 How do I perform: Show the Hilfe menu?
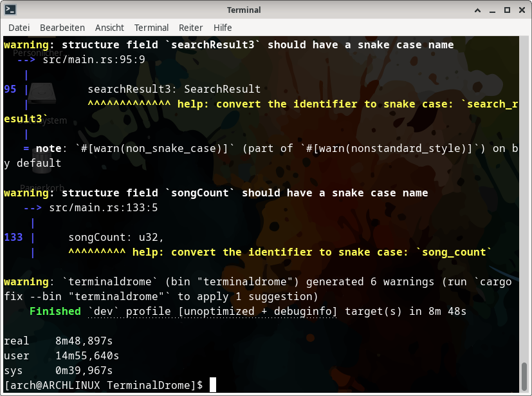[x=223, y=28]
